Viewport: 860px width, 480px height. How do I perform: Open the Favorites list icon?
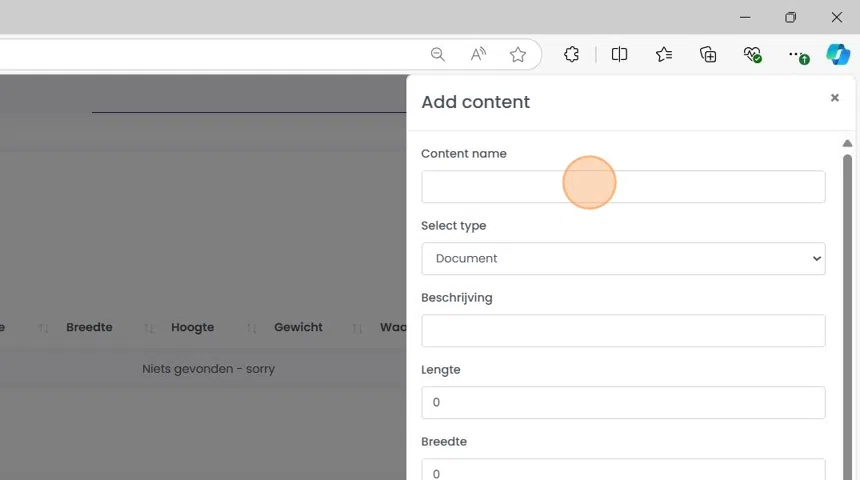pos(664,55)
